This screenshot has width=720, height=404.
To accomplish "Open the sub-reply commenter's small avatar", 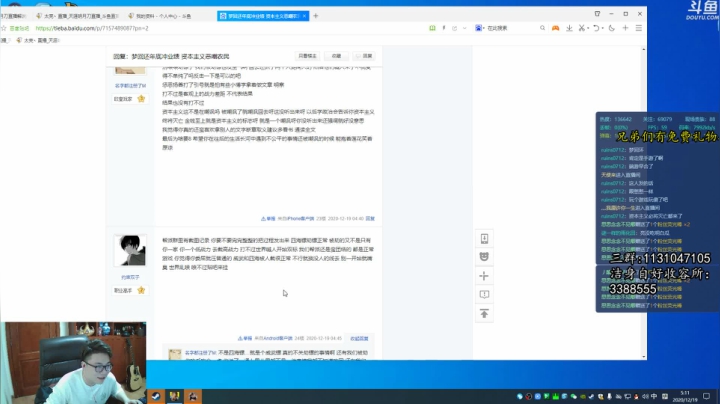I will pos(174,354).
